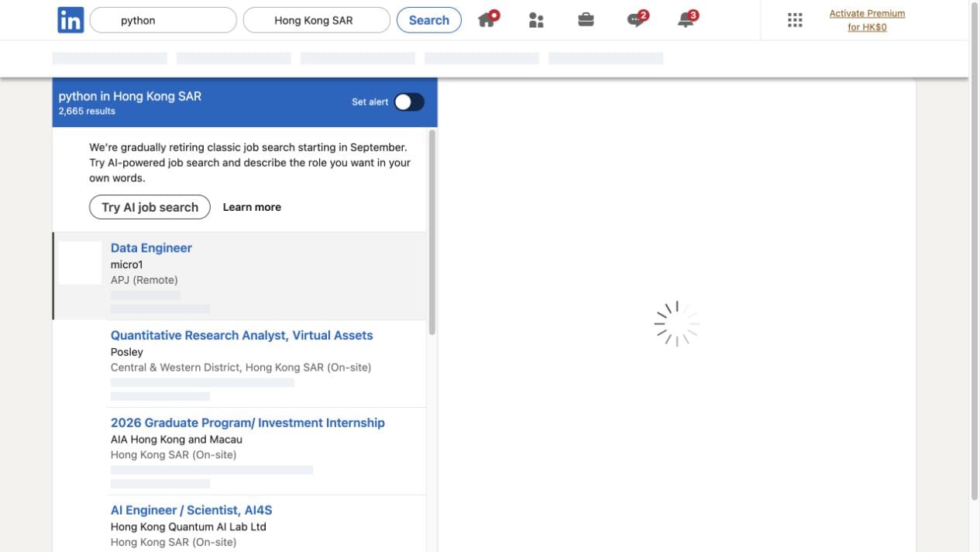
Task: Open Quantitative Research Analyst, Virtual Assets job
Action: [242, 336]
